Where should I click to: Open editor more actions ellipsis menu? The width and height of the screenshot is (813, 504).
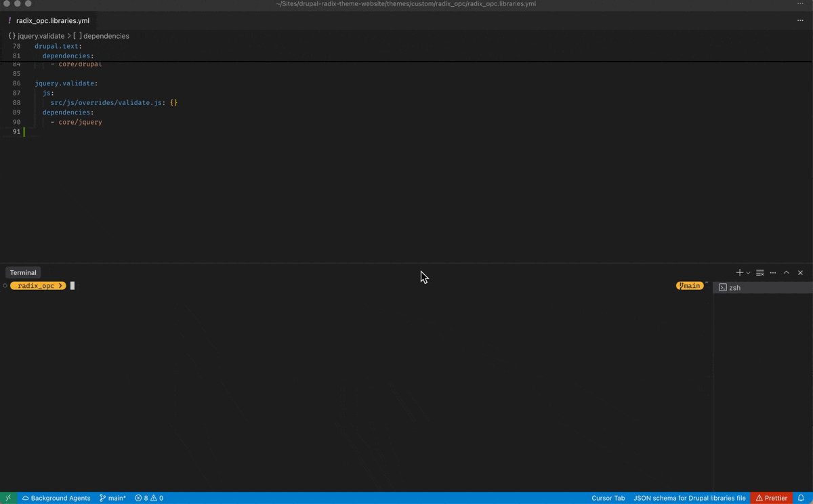click(x=800, y=20)
